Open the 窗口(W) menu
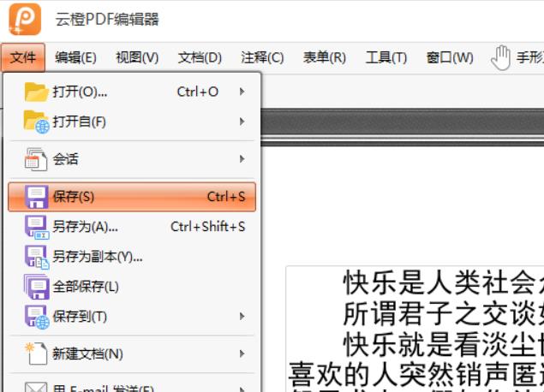This screenshot has width=544, height=392. 450,57
